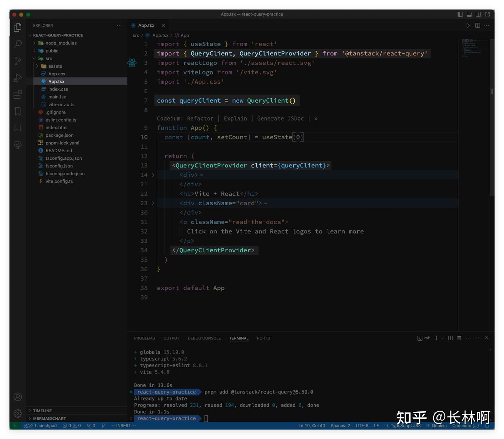Unfold the collapsed code on line 14
Image resolution: width=504 pixels, height=439 pixels.
point(153,174)
